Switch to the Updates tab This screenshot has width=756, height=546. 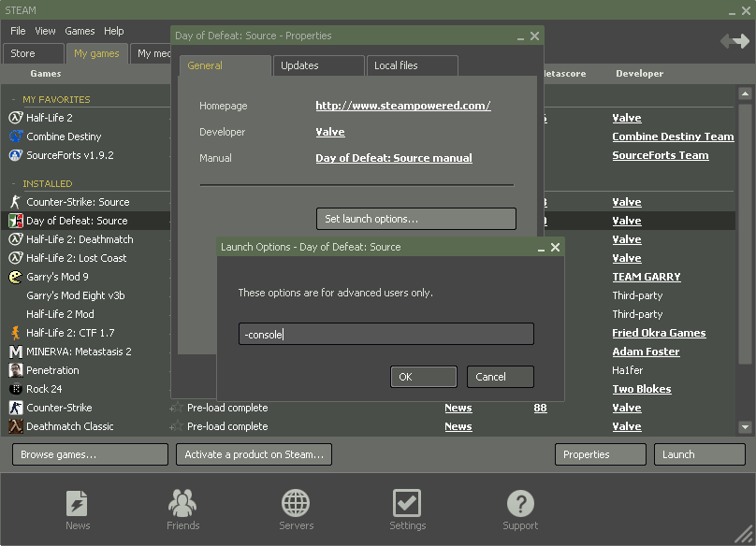317,65
